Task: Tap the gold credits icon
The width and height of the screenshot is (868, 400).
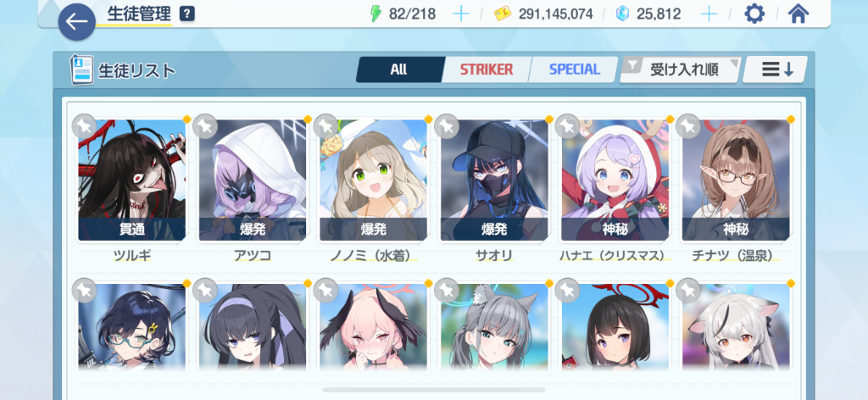Action: coord(503,14)
